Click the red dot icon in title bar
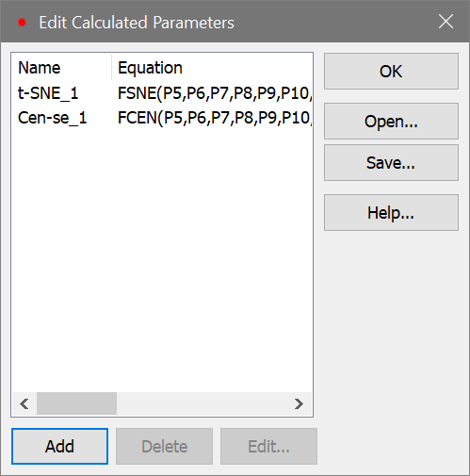The image size is (470, 476). (22, 23)
